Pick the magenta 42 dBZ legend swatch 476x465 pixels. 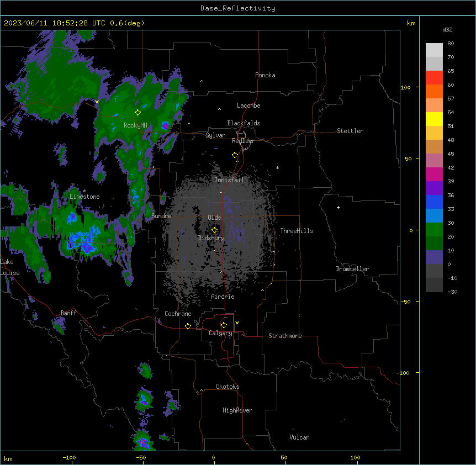tap(434, 174)
